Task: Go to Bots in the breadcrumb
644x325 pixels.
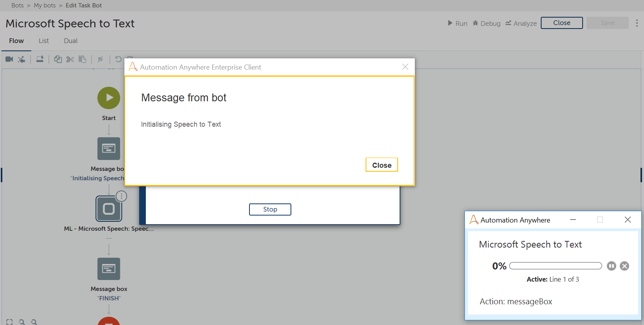Action: coord(18,5)
